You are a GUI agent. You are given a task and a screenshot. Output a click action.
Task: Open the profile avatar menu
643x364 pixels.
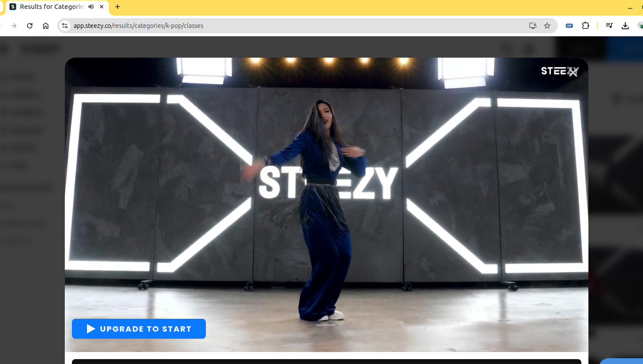[x=640, y=26]
